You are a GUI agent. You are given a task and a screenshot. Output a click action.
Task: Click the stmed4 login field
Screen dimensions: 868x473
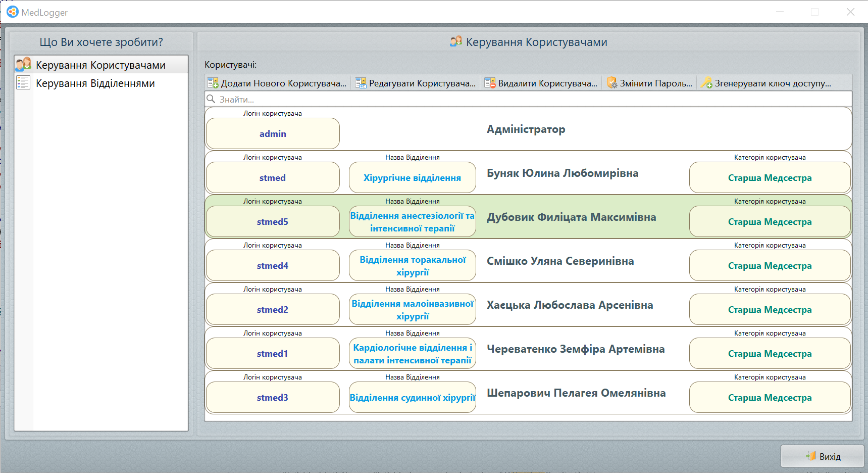[x=273, y=266]
